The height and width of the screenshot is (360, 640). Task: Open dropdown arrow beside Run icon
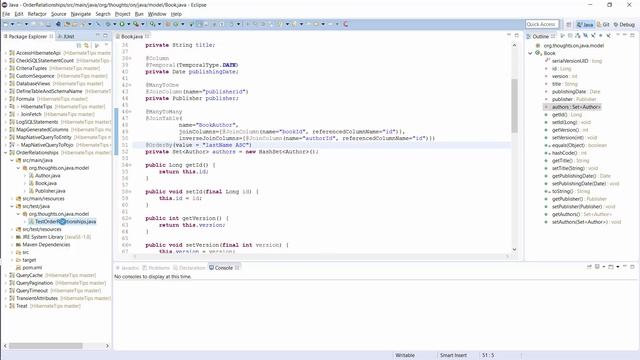129,24
